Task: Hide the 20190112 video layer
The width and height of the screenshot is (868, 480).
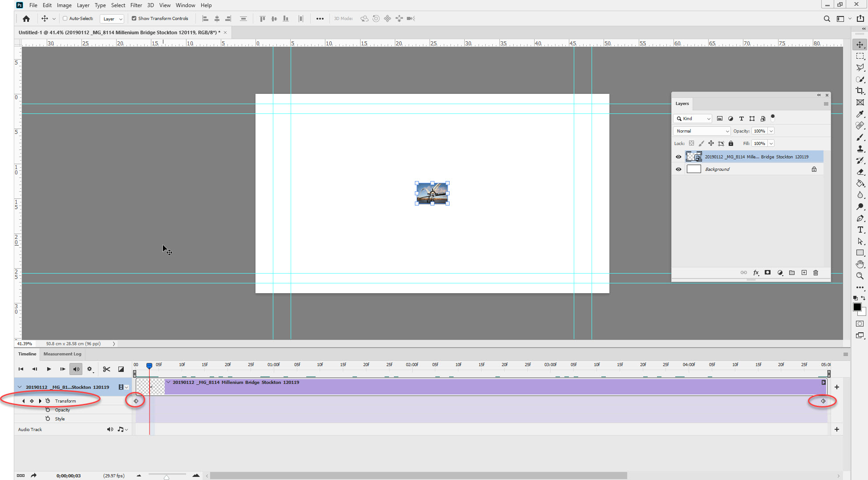Action: point(678,157)
